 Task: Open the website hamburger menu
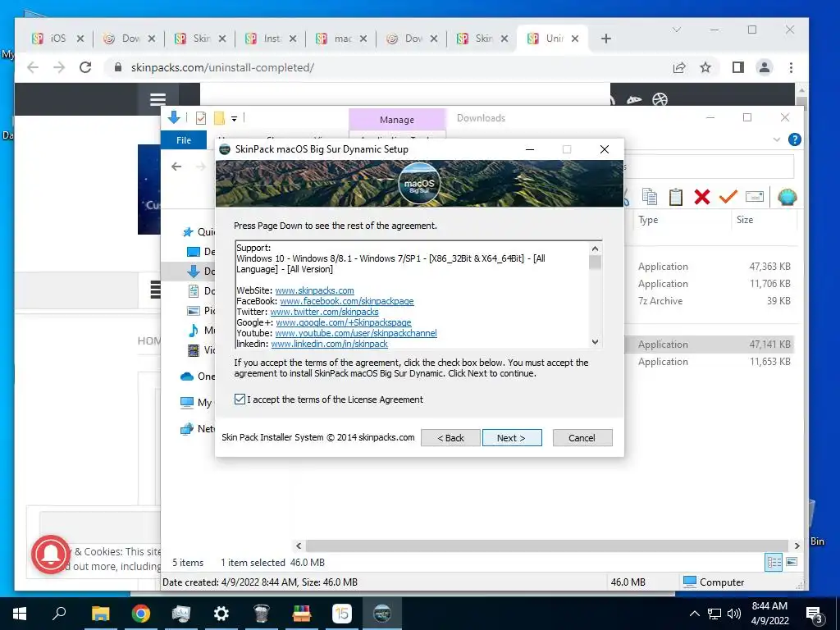point(157,99)
